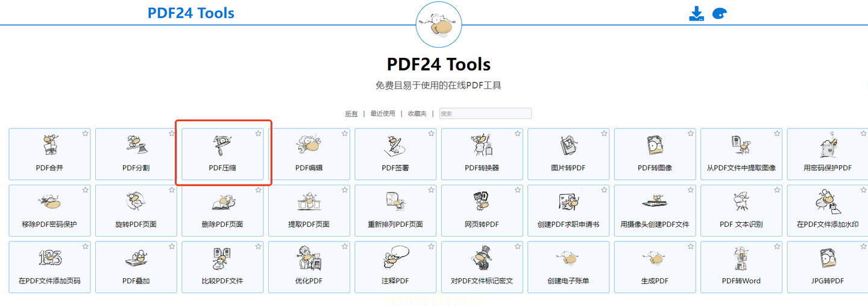Click the 网页转PDF label text
Image resolution: width=868 pixels, height=306 pixels.
[482, 224]
